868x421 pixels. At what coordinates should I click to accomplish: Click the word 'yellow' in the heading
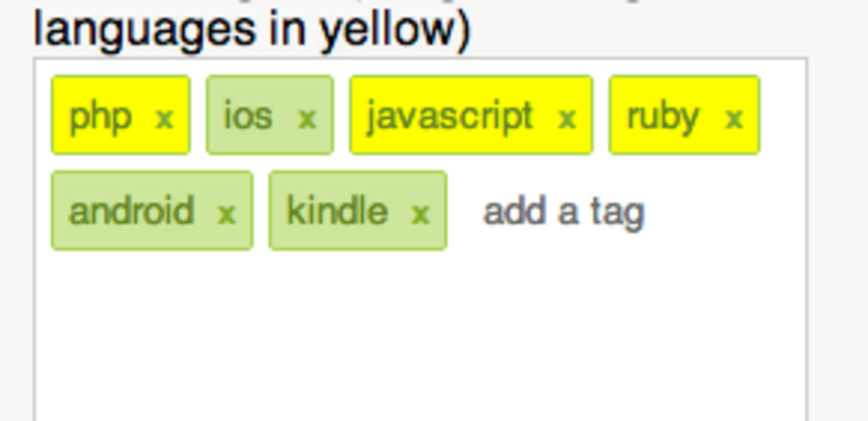389,30
